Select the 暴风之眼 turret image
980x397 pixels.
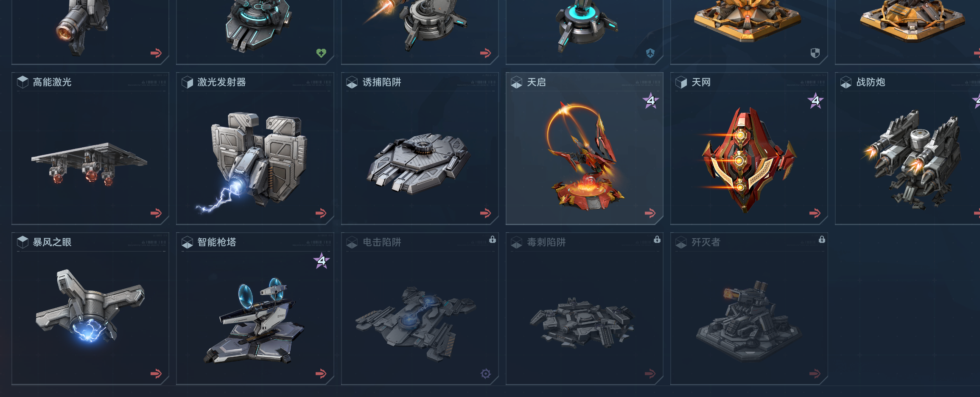point(90,306)
